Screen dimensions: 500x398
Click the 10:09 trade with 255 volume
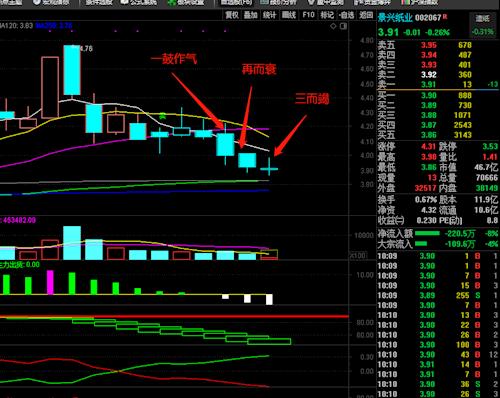tap(438, 295)
